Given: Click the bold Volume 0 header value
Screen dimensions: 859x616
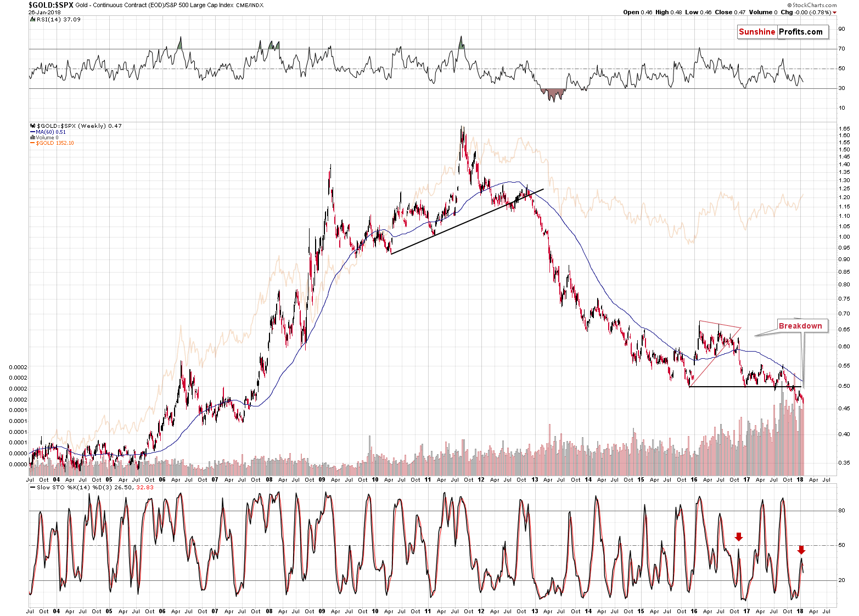Looking at the screenshot, I should (763, 13).
